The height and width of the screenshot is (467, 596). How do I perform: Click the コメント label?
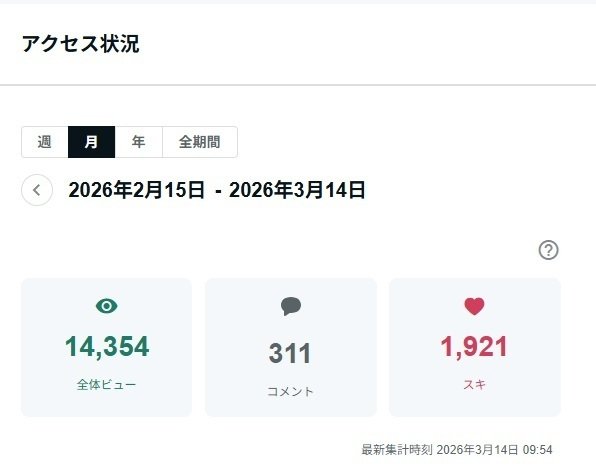click(290, 391)
